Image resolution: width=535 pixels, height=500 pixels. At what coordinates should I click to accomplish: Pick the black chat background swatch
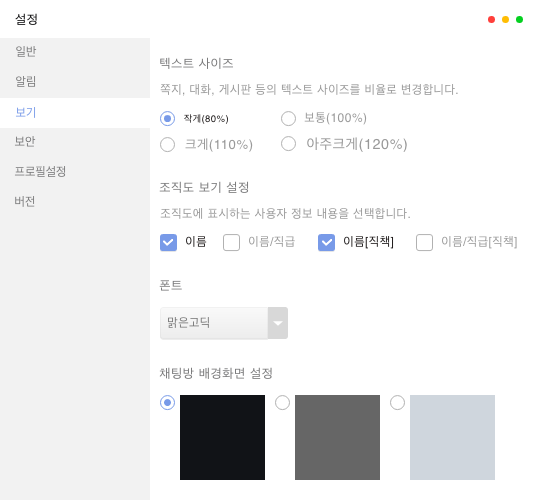[222, 437]
